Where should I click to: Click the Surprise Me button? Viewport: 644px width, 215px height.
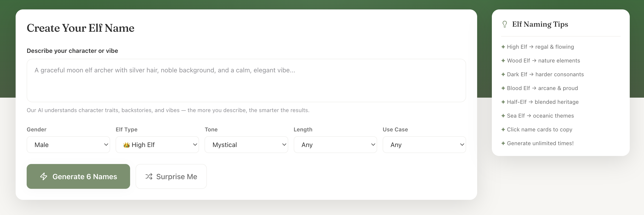pyautogui.click(x=171, y=177)
